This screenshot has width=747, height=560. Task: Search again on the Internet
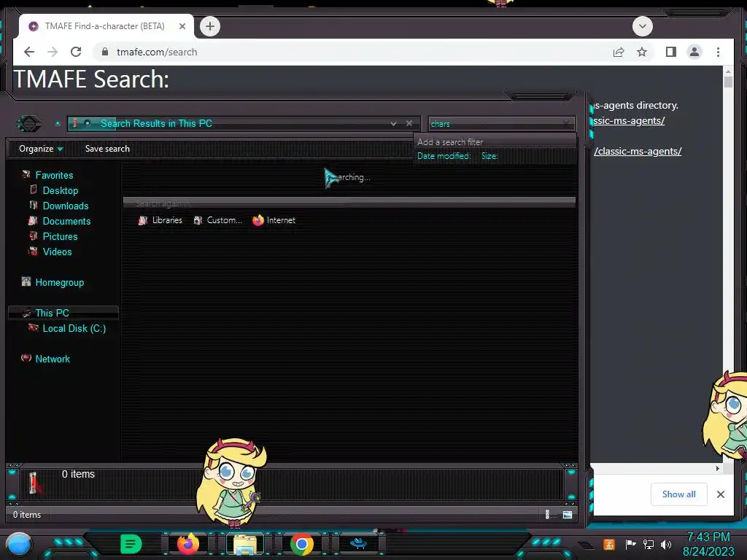tap(274, 220)
